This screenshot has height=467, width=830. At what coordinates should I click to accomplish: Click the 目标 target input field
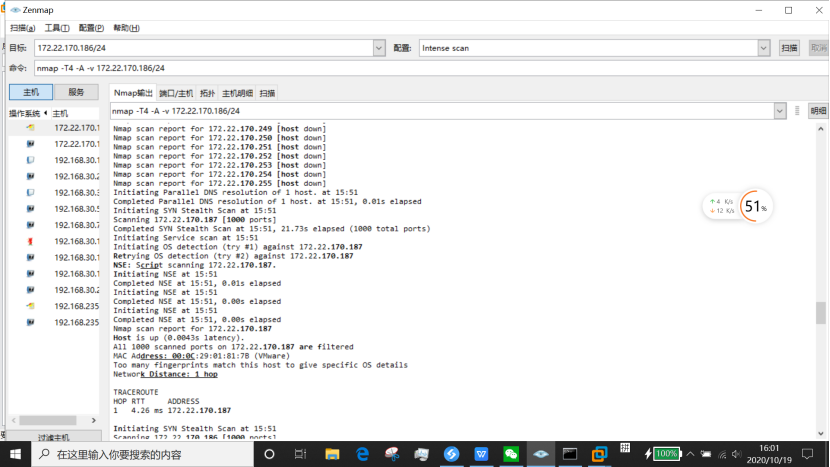click(x=204, y=48)
